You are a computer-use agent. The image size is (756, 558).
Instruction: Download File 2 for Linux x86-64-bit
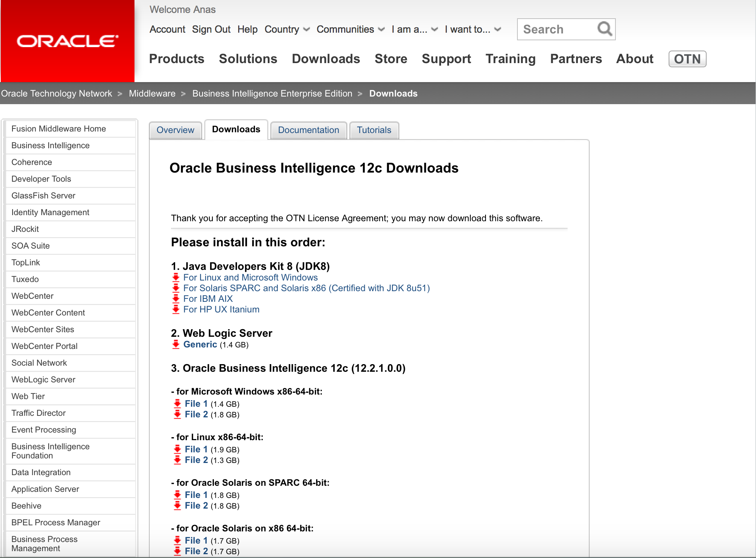tap(196, 460)
